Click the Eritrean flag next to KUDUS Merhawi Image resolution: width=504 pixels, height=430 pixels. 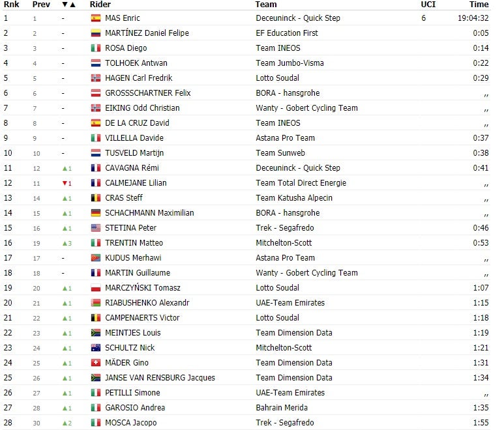[x=95, y=258]
